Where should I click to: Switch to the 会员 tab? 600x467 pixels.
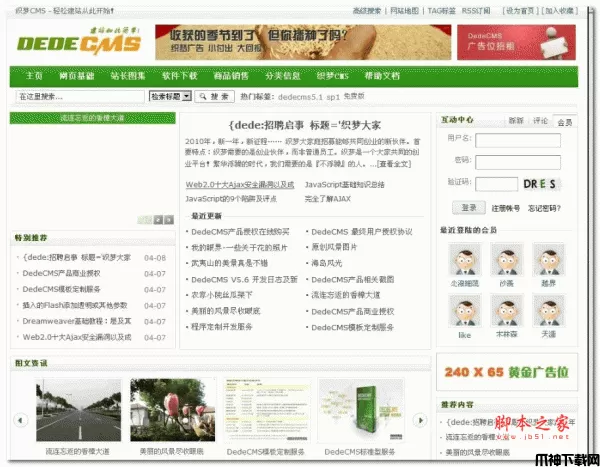[x=565, y=120]
